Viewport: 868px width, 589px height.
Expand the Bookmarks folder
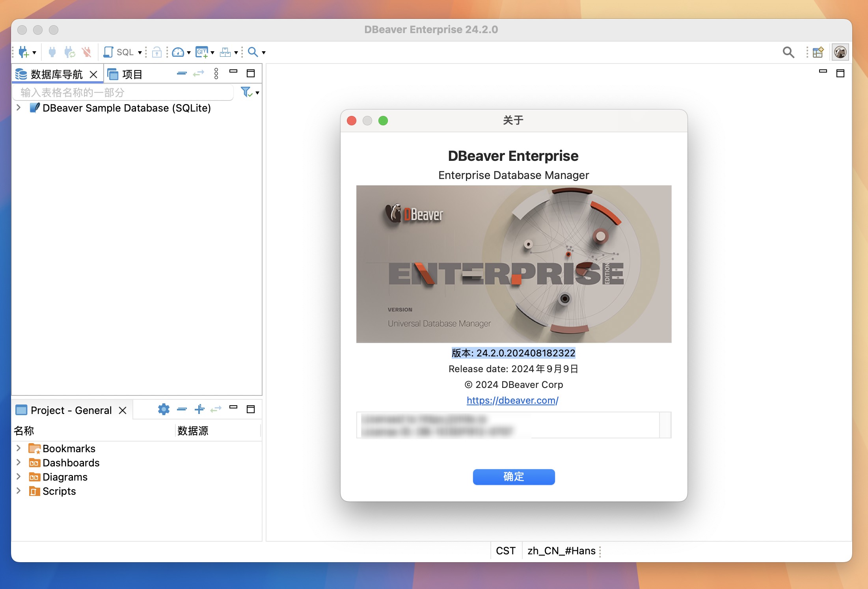19,448
